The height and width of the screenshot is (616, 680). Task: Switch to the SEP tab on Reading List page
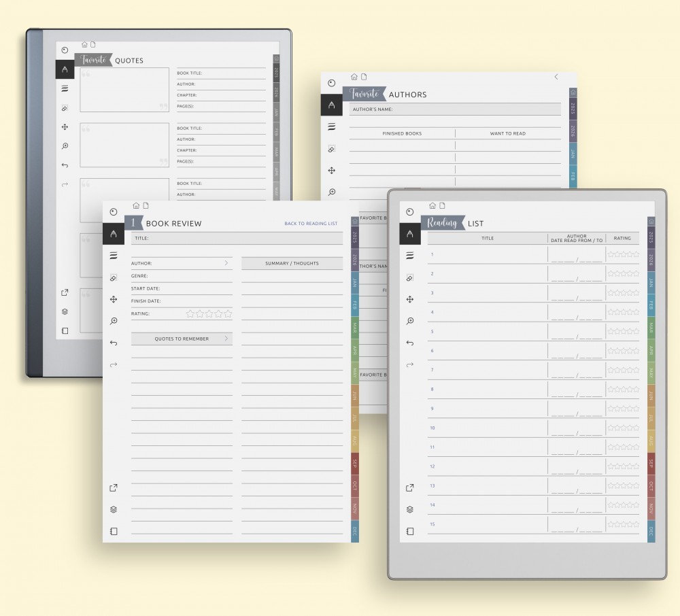[x=651, y=464]
